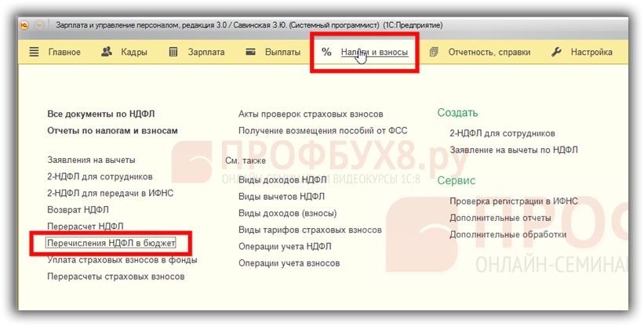The height and width of the screenshot is (326, 644).
Task: Open Виды тарифов страховых взносов
Action: click(310, 230)
